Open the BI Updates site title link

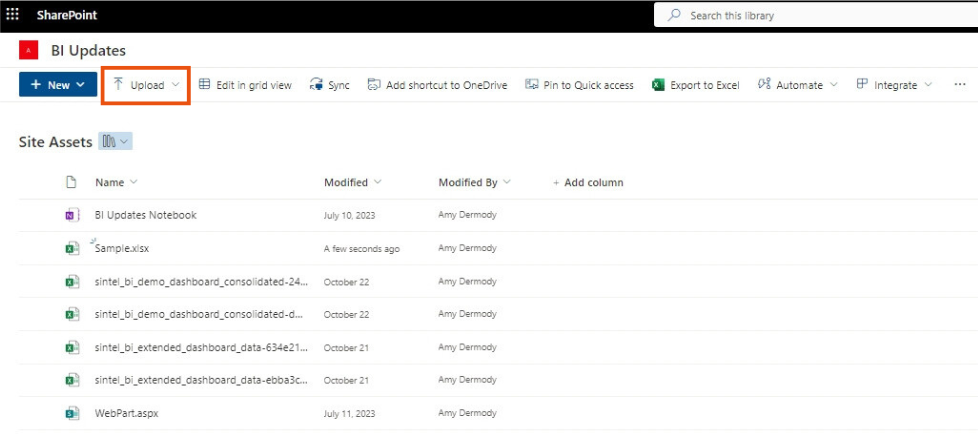(89, 51)
